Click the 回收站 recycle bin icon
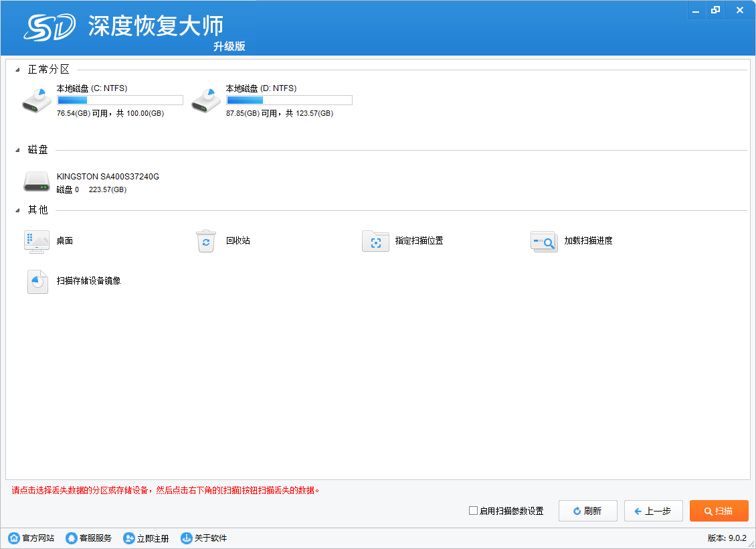This screenshot has height=549, width=756. click(206, 241)
